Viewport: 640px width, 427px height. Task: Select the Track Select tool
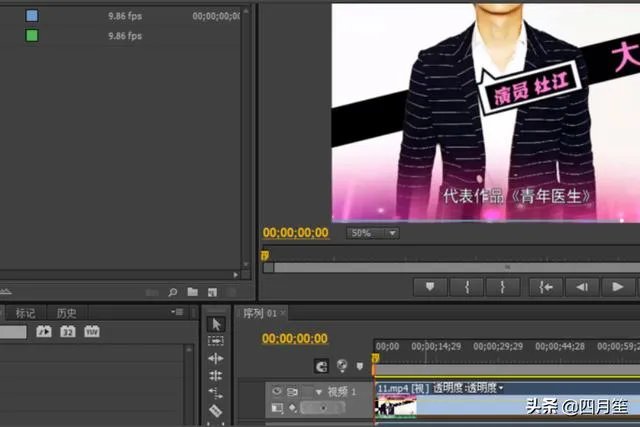(x=216, y=340)
